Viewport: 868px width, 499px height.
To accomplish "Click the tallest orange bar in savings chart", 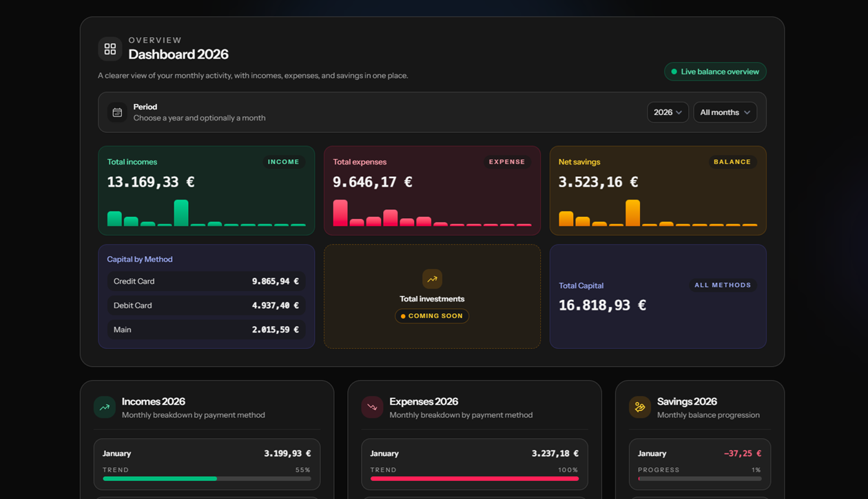I will tap(633, 213).
